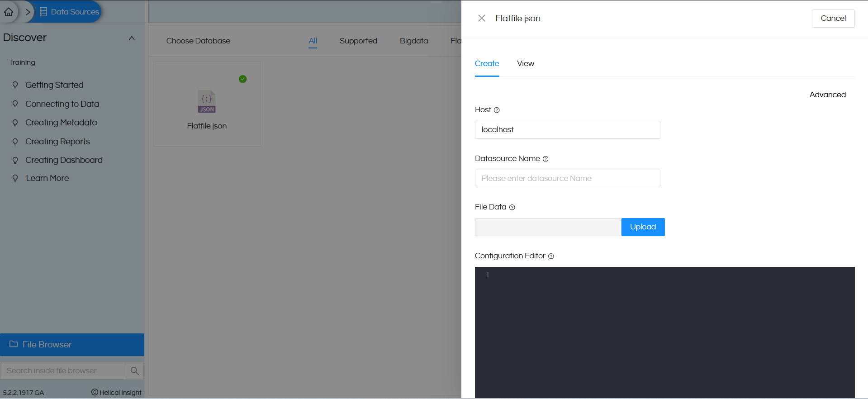Viewport: 868px width, 399px height.
Task: Click the Datasource Name help icon
Action: (x=545, y=159)
